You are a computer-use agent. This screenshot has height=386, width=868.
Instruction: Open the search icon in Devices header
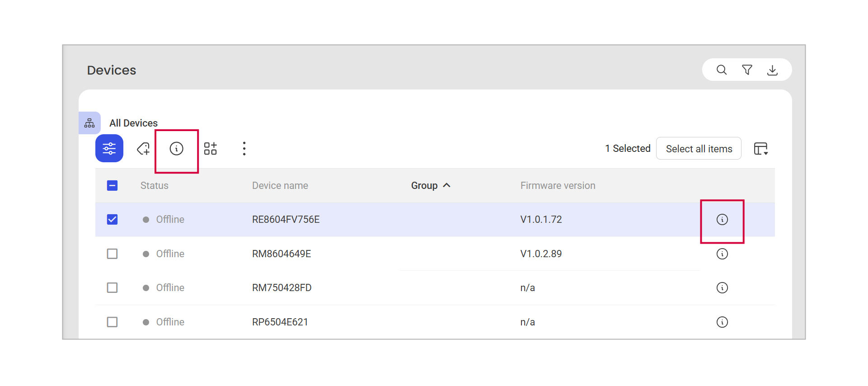pos(722,70)
